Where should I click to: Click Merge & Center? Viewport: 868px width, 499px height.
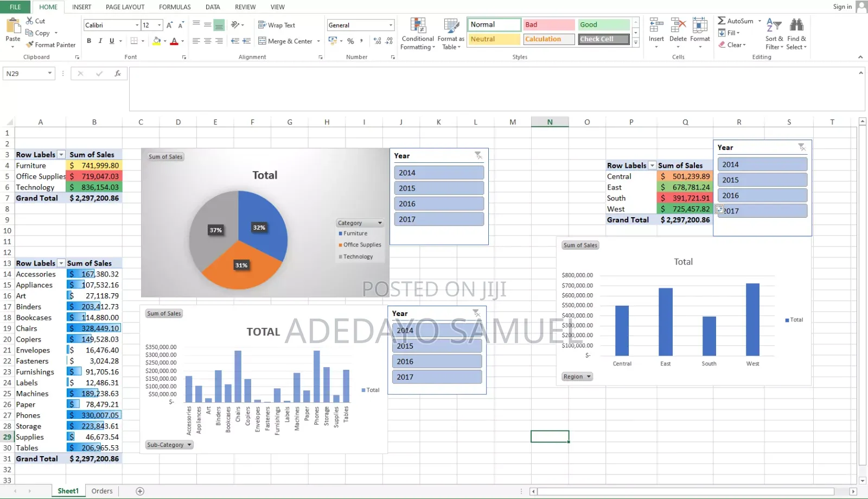(285, 41)
